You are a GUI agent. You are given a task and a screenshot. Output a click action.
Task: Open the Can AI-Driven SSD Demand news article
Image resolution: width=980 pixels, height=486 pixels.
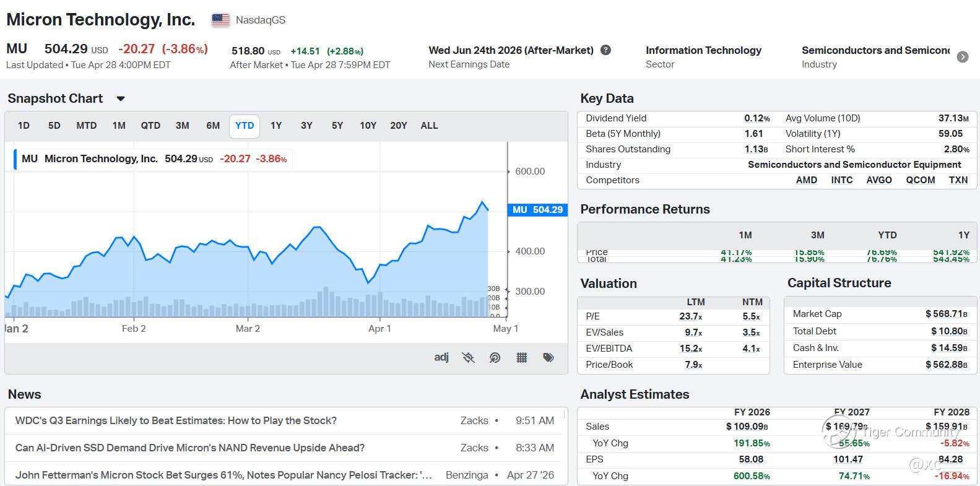coord(190,448)
